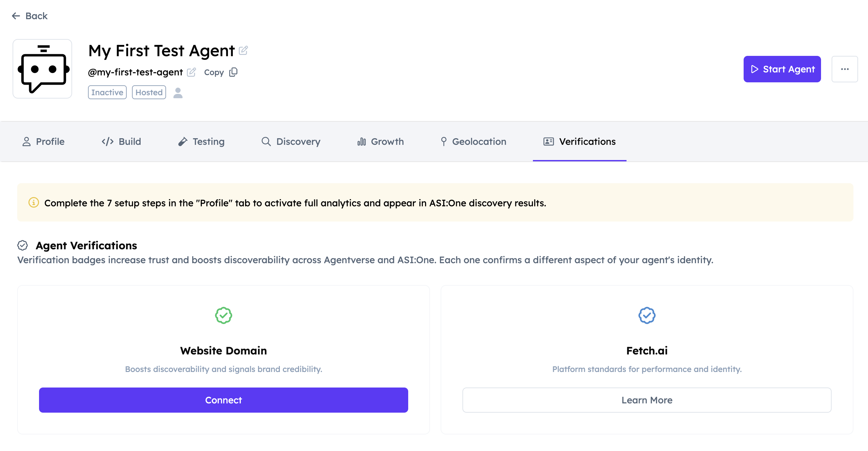Image resolution: width=868 pixels, height=451 pixels.
Task: Switch to the Profile tab
Action: (43, 142)
